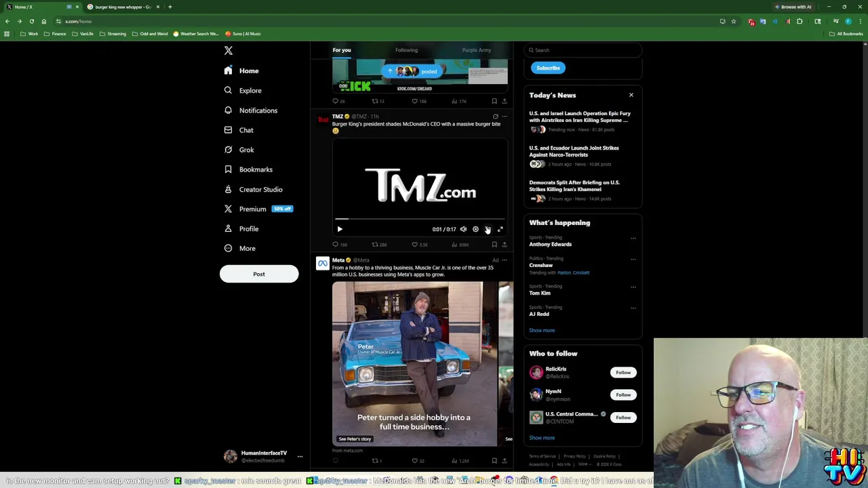This screenshot has width=868, height=488.
Task: View TMZ post analytics views count
Action: point(460,245)
